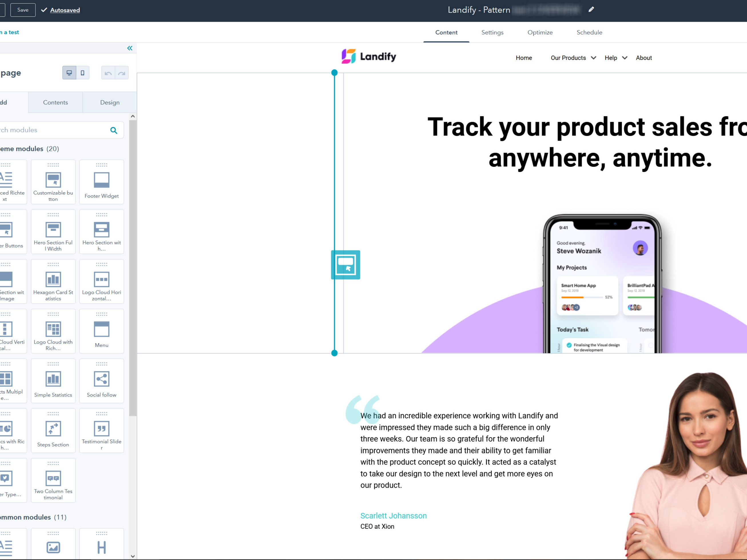Click the testimonial quote paragraph
The height and width of the screenshot is (560, 747).
point(459,450)
